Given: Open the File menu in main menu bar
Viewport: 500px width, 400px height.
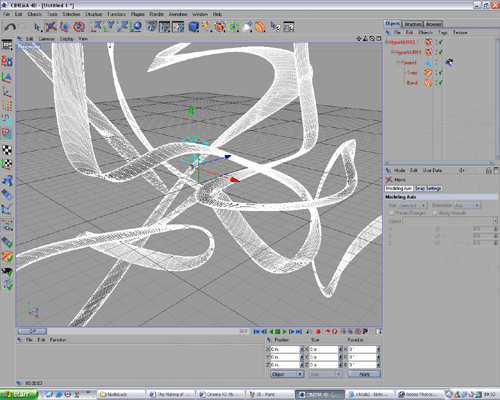Looking at the screenshot, I should pos(6,14).
